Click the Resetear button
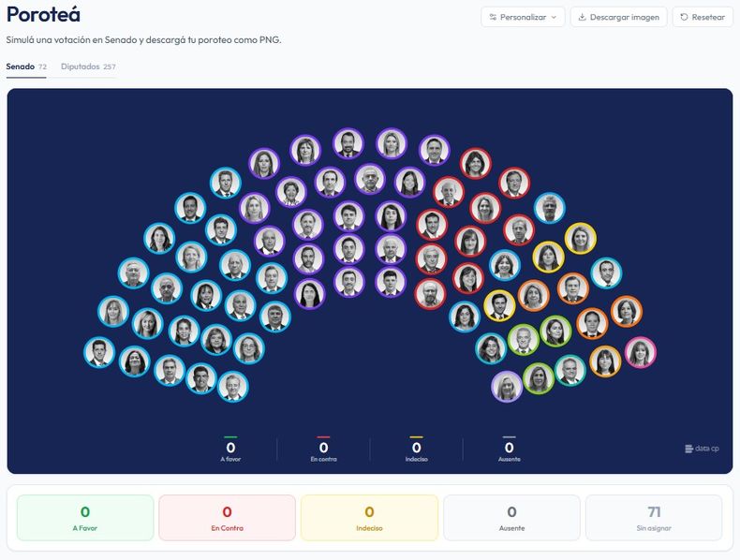This screenshot has width=740, height=560. coord(703,17)
